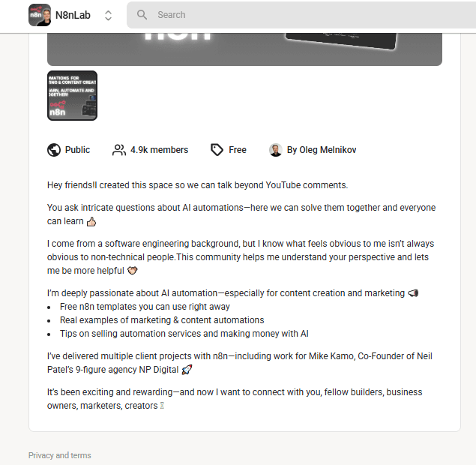Click the magnifier search icon

[142, 14]
